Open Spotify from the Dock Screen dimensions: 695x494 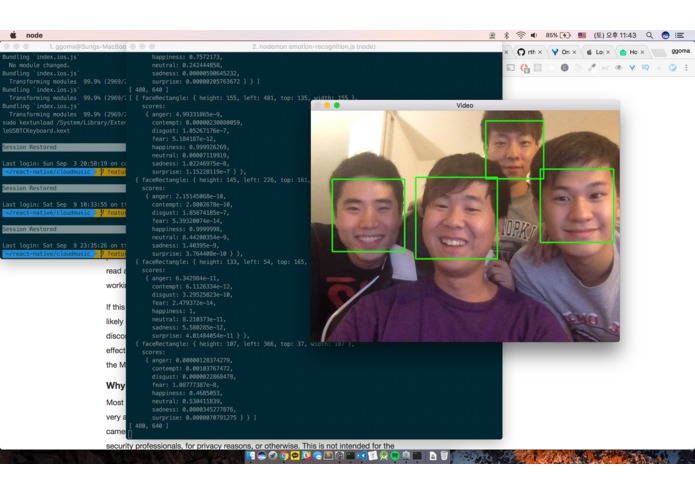(395, 455)
